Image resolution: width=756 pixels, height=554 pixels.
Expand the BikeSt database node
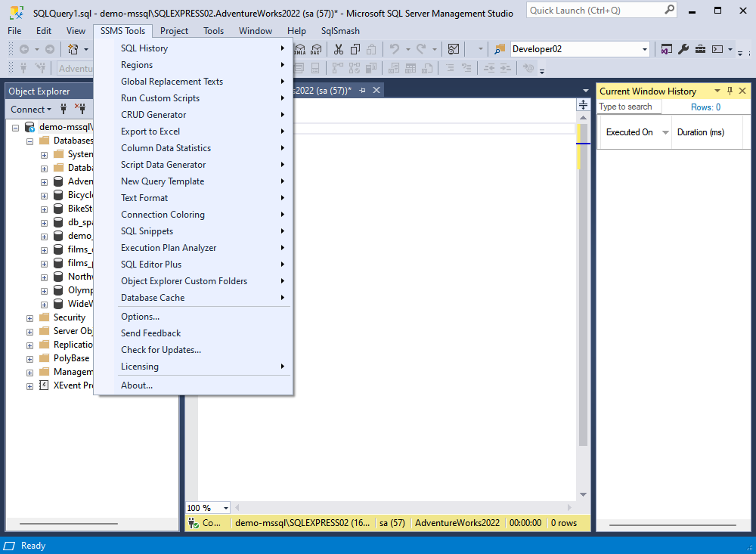coord(44,209)
